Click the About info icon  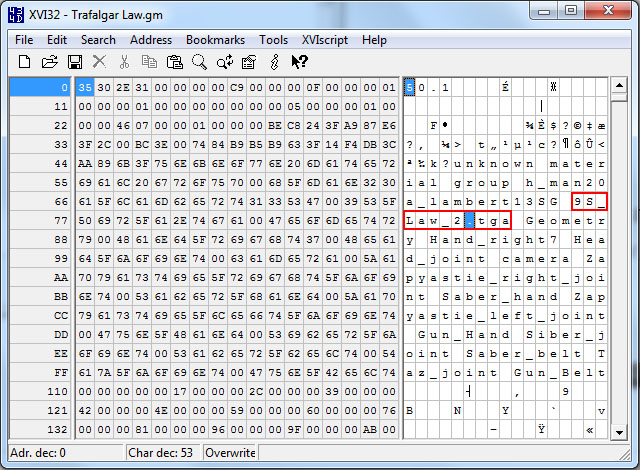274,62
